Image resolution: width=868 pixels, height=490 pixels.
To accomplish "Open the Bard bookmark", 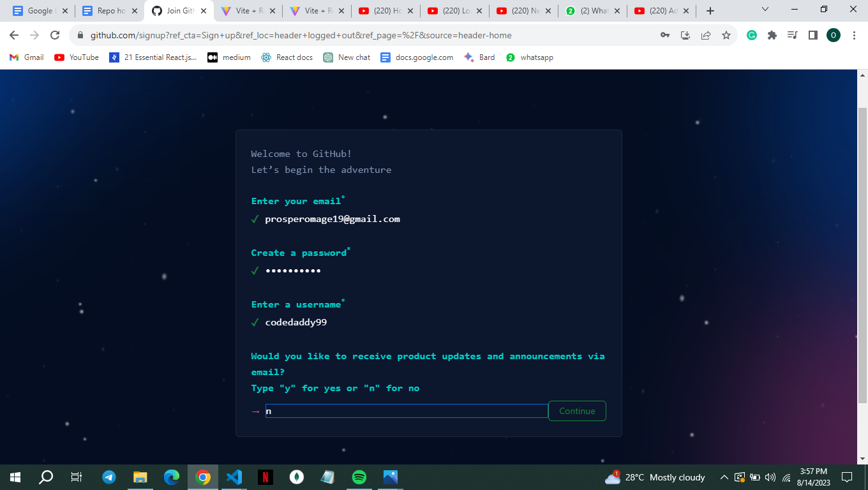I will [x=479, y=57].
